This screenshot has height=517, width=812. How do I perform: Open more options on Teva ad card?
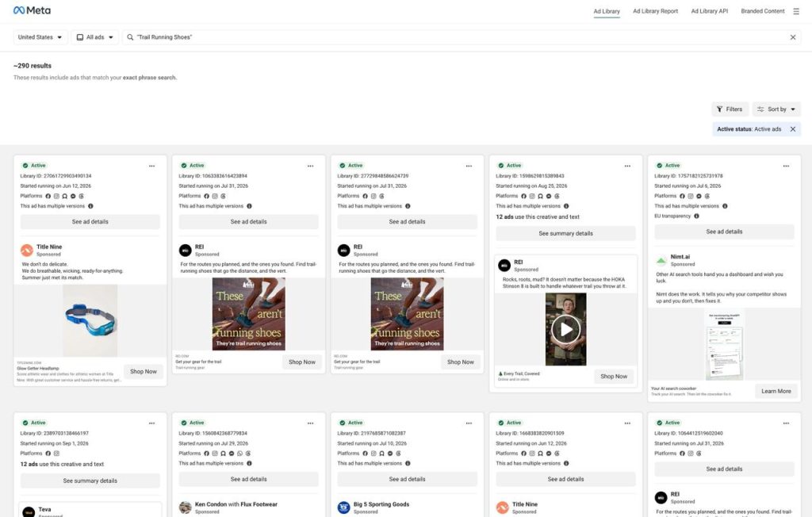pos(151,423)
